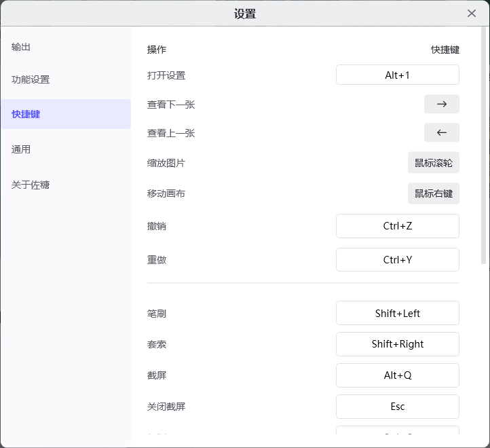490x448 pixels.
Task: Click the 笔刷 shortcut field Shift+Left
Action: tap(397, 313)
